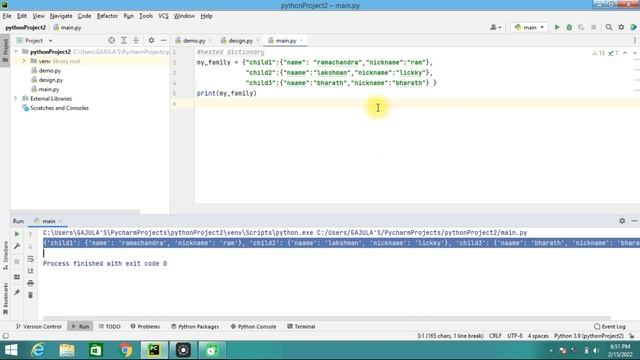Click 4 spaces indent setting in status bar
This screenshot has height=360, width=640.
click(x=538, y=336)
